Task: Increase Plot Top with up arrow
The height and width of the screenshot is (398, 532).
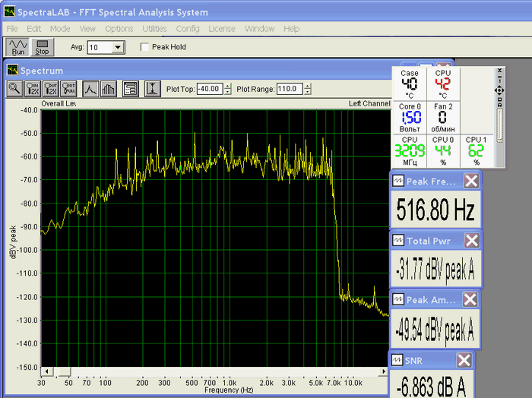Action: pos(227,86)
